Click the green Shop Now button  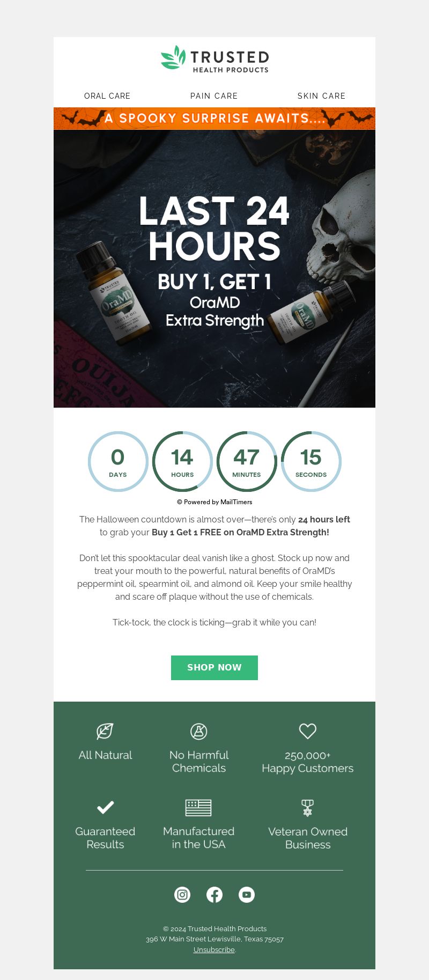(x=214, y=668)
